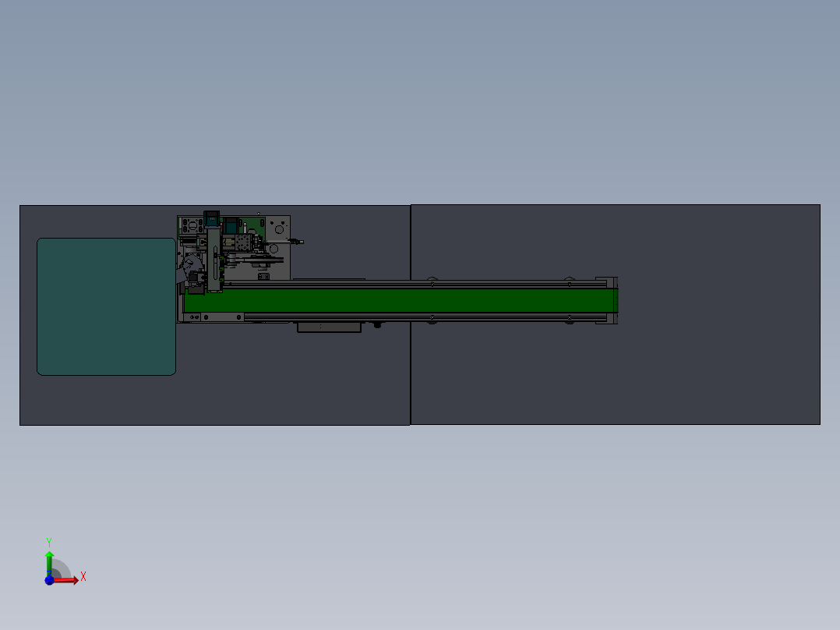Select the conveyor end roller bracket at right
The image size is (840, 630).
click(x=607, y=300)
